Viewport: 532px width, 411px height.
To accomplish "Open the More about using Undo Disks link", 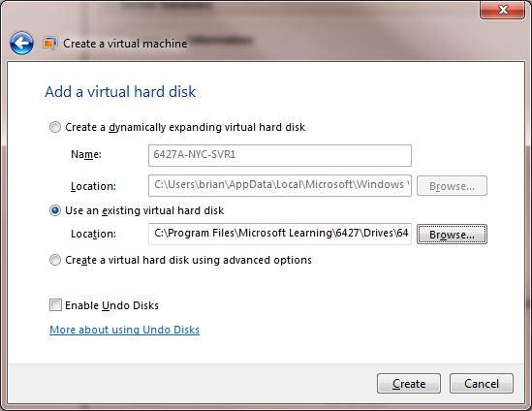I will point(124,330).
